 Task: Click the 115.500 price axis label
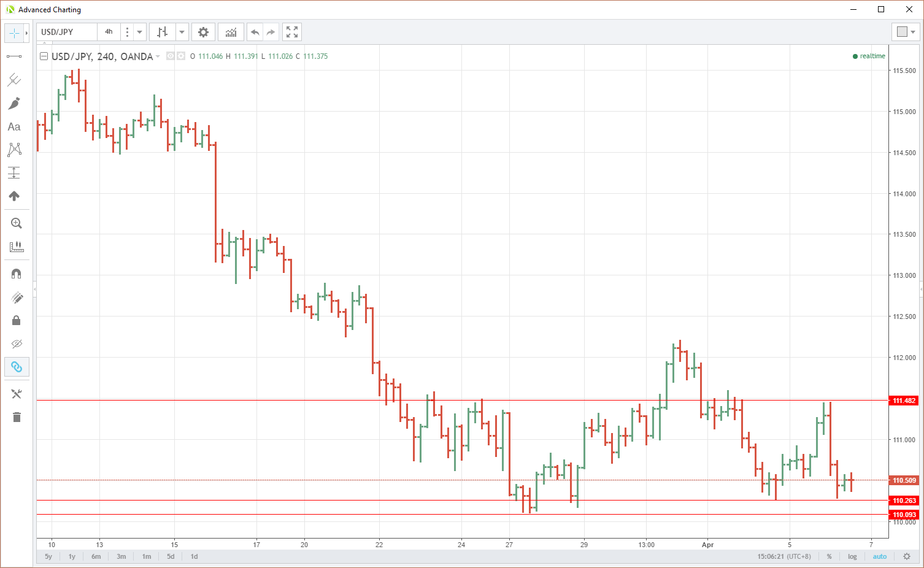[x=904, y=71]
